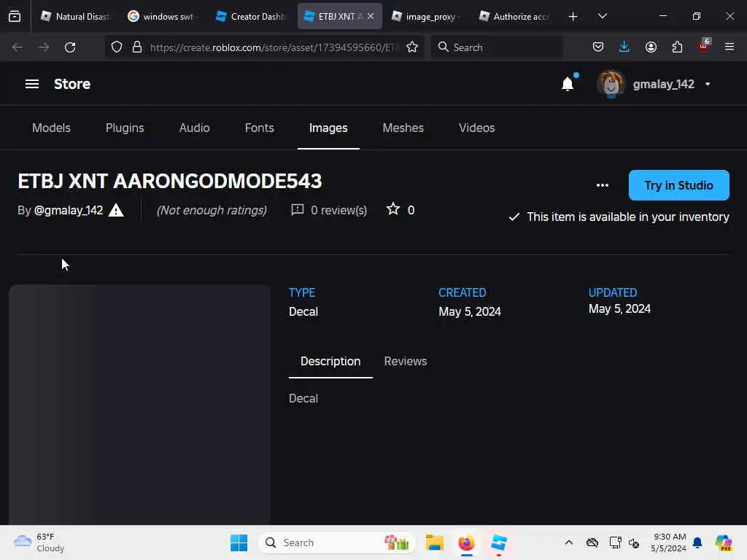Open the three-dots more options menu
Image resolution: width=747 pixels, height=560 pixels.
coord(602,185)
